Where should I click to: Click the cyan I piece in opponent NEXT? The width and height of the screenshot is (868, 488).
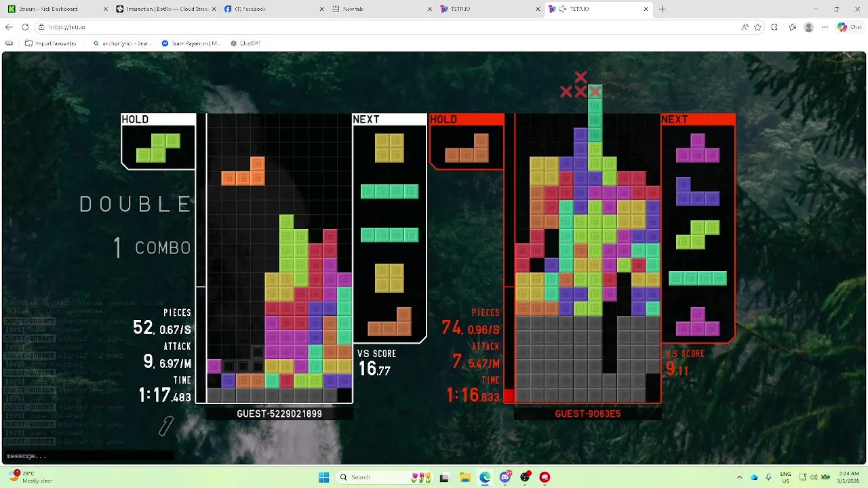tap(698, 278)
